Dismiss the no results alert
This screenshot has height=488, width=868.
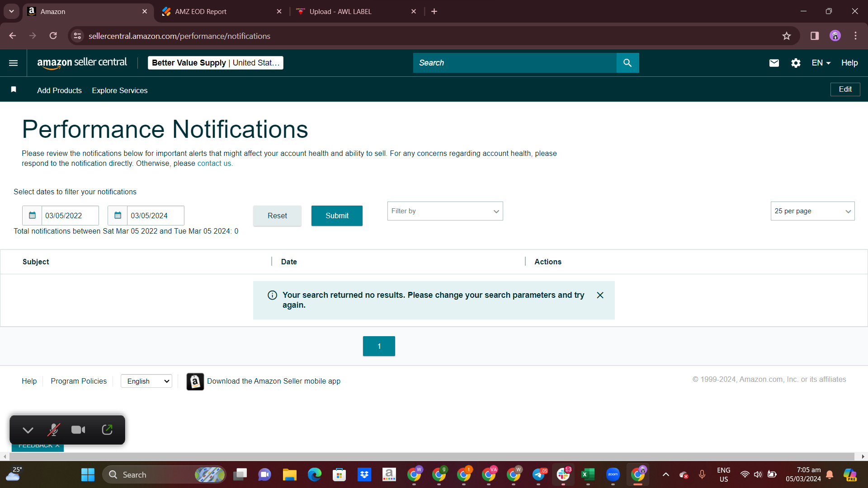coord(600,295)
